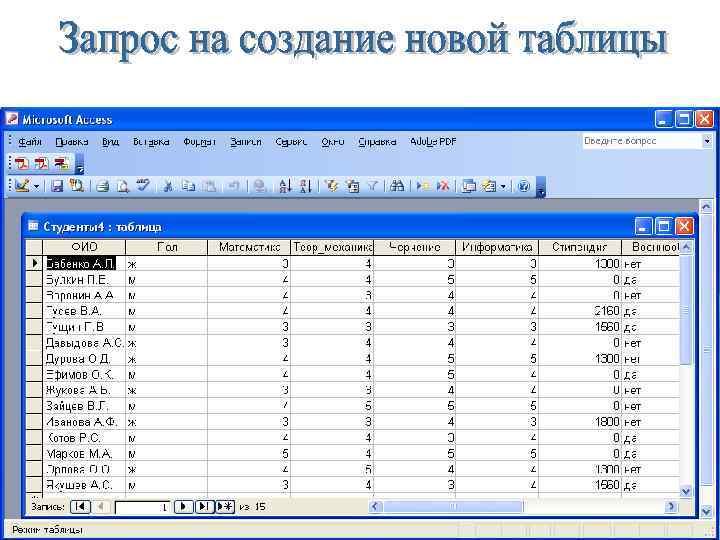Click the Undo toolbar icon
The width and height of the screenshot is (720, 540).
pyautogui.click(x=233, y=186)
